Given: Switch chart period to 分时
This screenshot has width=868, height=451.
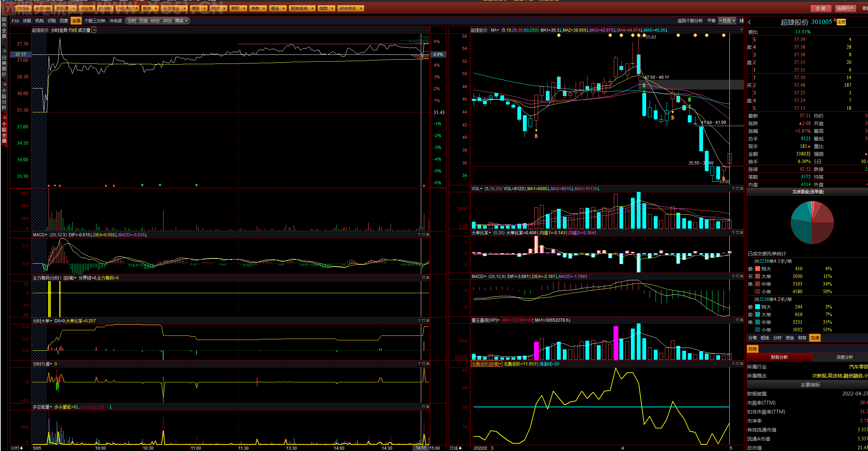Looking at the screenshot, I should [132, 21].
